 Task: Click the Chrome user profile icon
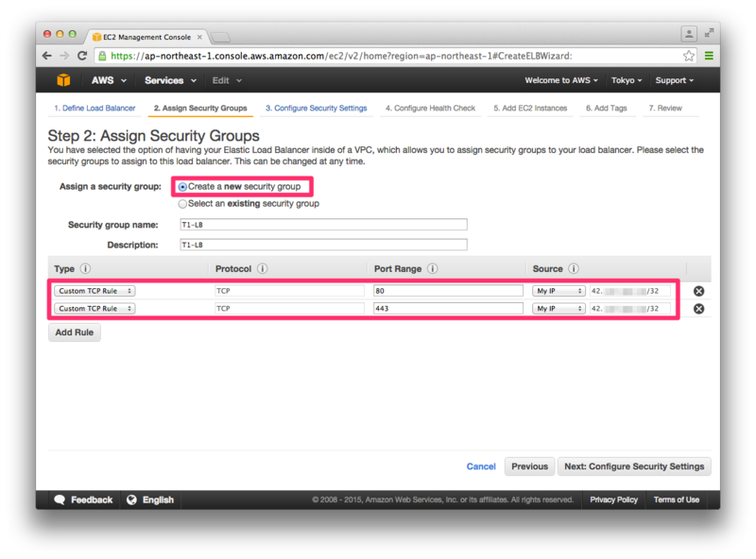point(689,34)
